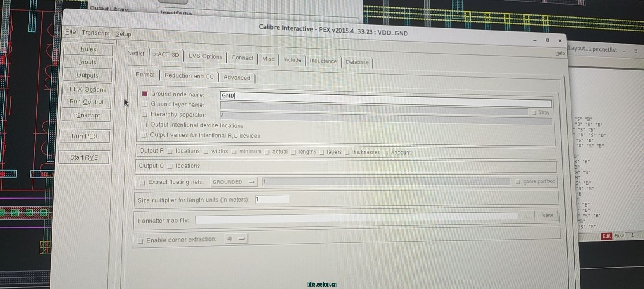Switch to the Inductance tab
The height and width of the screenshot is (289, 644).
click(323, 61)
